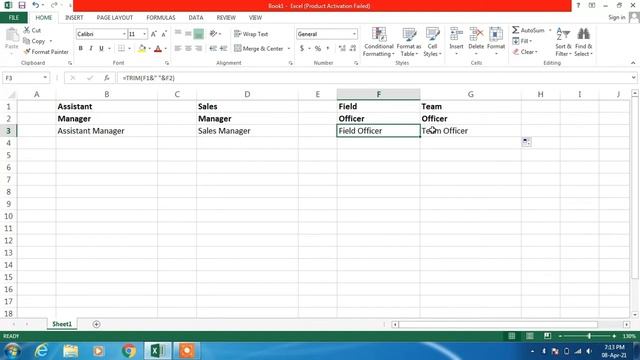Apply Accounting dollar number format
The width and height of the screenshot is (640, 360).
click(302, 49)
